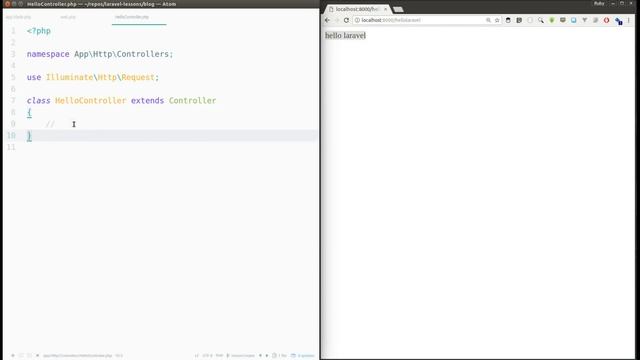The image size is (640, 360).
Task: Switch to the first Atom editor tab
Action: coord(19,17)
